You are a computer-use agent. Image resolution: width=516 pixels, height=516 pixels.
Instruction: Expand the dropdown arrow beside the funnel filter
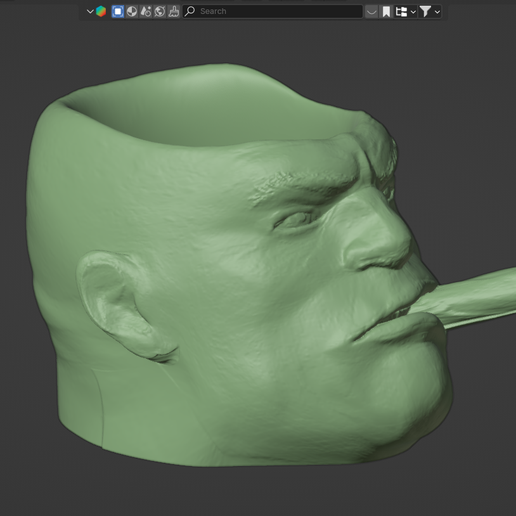(437, 12)
